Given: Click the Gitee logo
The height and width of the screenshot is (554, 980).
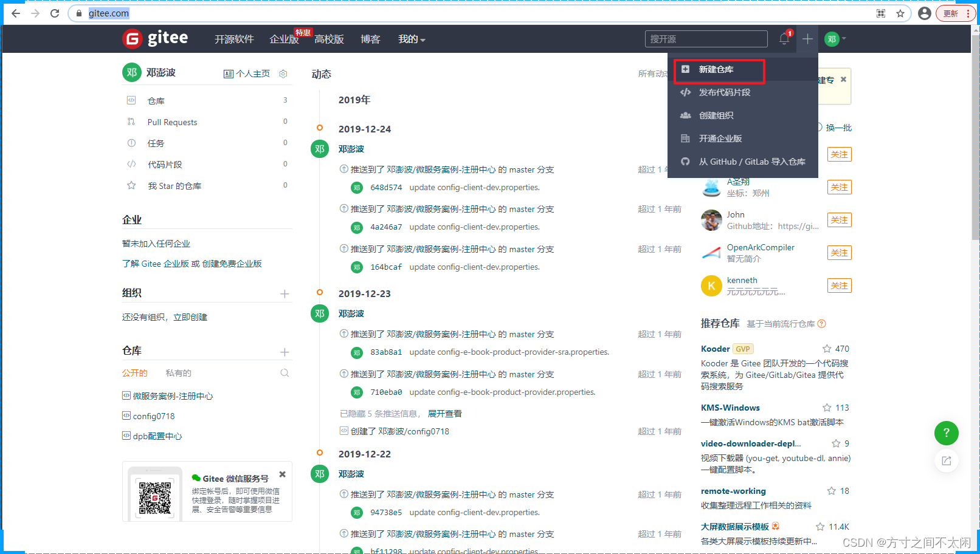Looking at the screenshot, I should pyautogui.click(x=156, y=38).
